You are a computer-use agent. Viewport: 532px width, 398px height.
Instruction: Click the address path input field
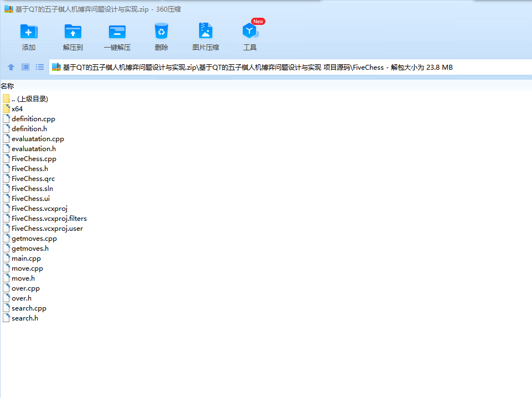click(290, 67)
